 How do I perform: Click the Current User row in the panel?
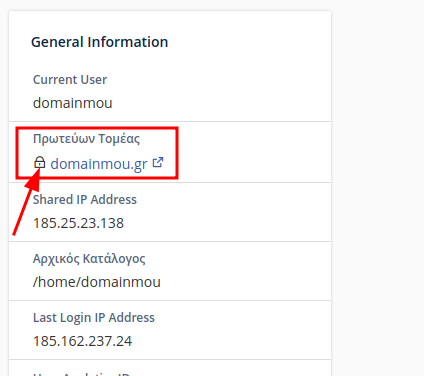click(x=170, y=92)
